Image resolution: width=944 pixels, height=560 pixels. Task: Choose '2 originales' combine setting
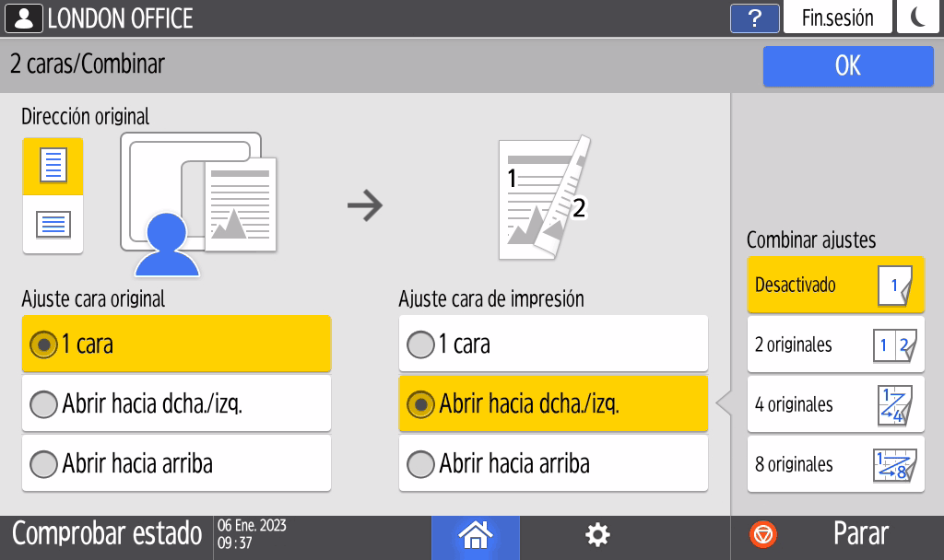[x=835, y=344]
